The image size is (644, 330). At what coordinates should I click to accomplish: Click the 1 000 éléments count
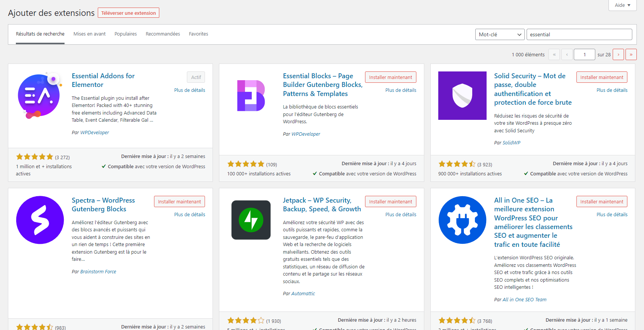528,54
